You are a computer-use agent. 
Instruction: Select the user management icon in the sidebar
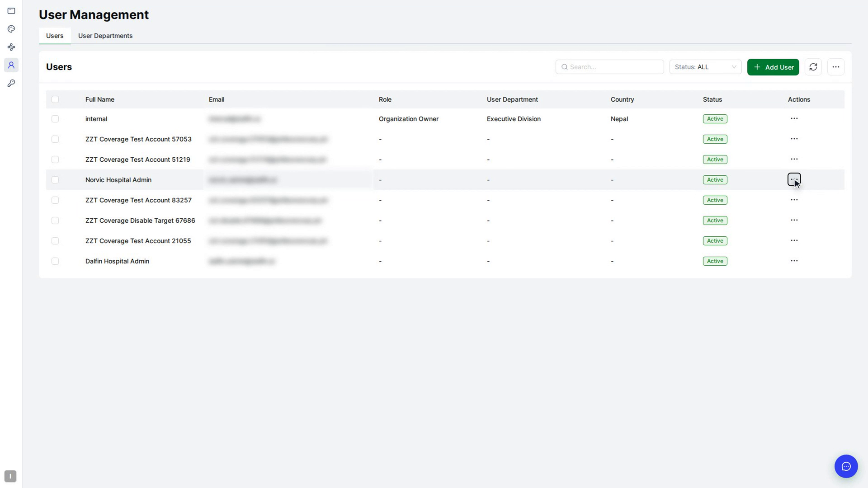pos(11,65)
